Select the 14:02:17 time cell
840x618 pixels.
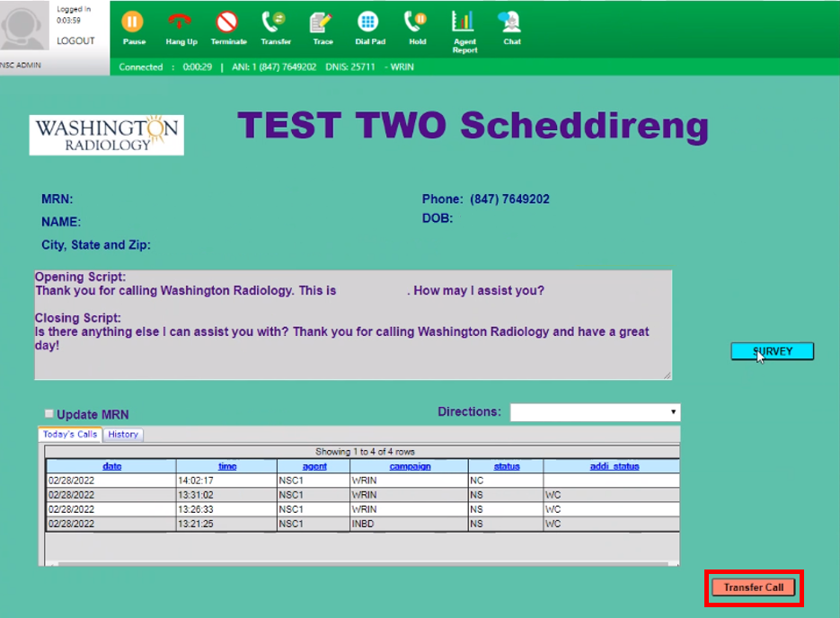(226, 481)
